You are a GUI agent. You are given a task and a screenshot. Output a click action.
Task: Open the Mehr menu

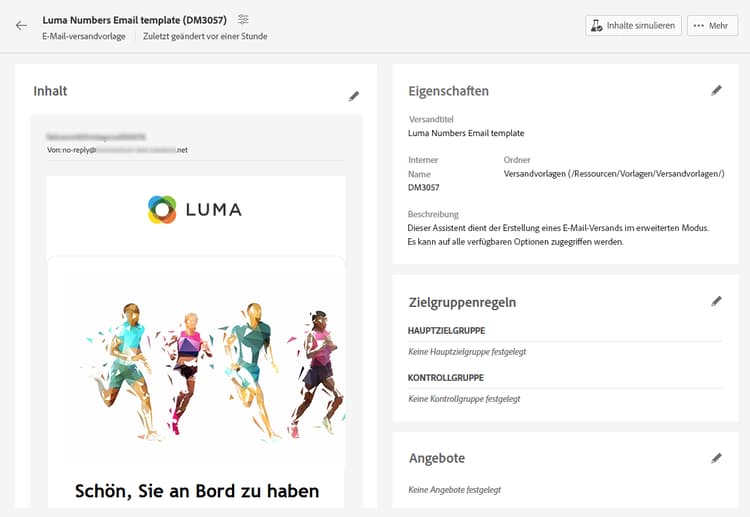pos(712,25)
